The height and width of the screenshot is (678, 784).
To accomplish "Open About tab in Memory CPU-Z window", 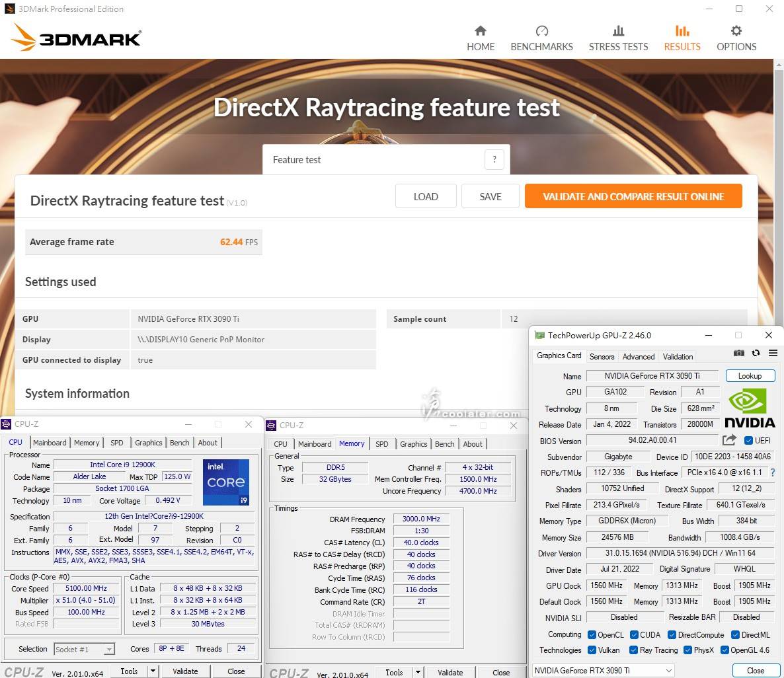I will point(473,443).
